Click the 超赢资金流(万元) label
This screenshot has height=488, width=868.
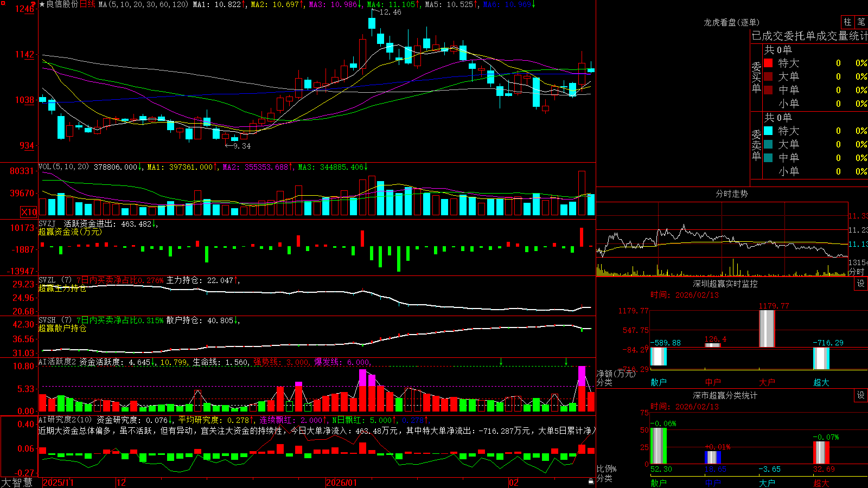pos(70,232)
